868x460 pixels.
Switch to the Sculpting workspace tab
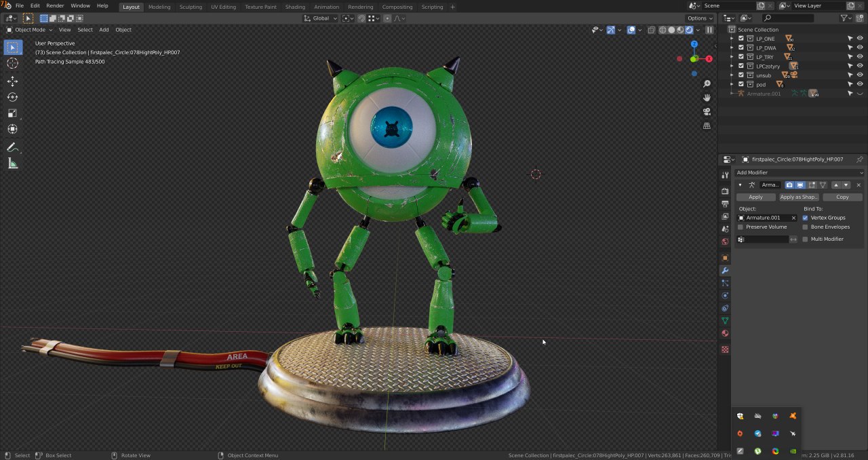coord(191,7)
